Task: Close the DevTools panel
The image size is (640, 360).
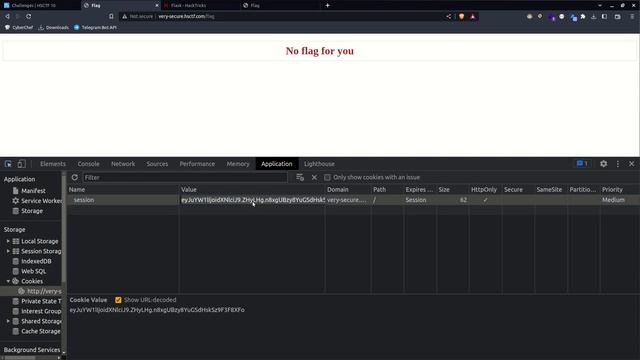Action: [x=631, y=164]
